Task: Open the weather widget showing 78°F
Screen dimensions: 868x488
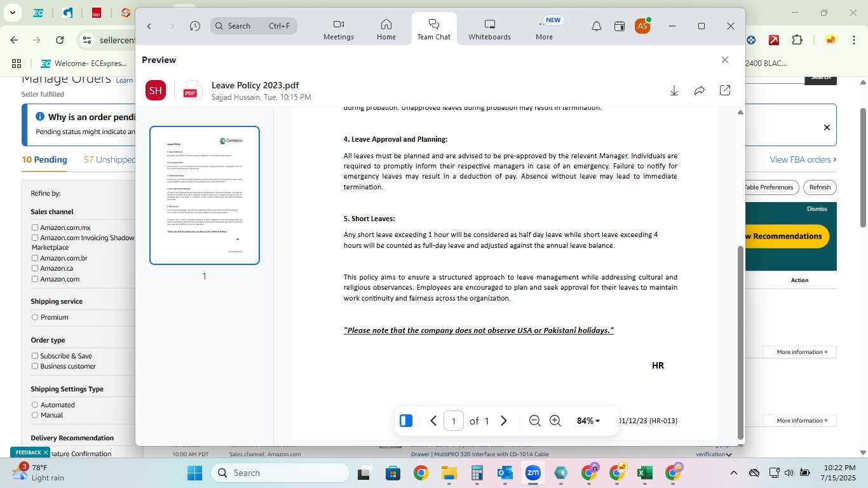Action: (39, 473)
